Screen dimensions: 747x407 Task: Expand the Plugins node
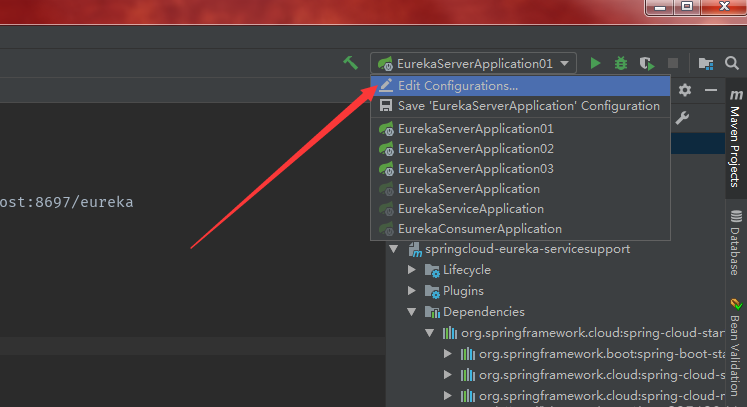[x=412, y=291]
